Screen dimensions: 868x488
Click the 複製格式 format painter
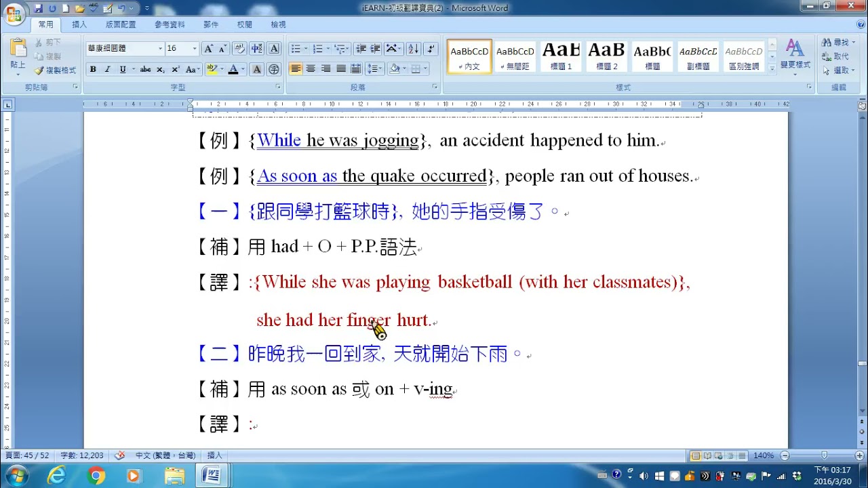(x=56, y=70)
